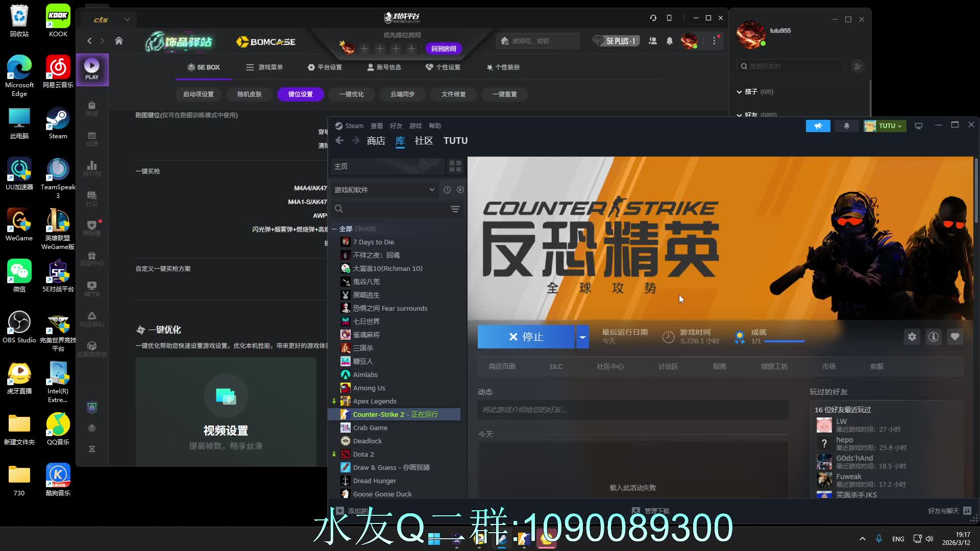The height and width of the screenshot is (551, 980).
Task: Click the Steam library search field
Action: (x=393, y=209)
